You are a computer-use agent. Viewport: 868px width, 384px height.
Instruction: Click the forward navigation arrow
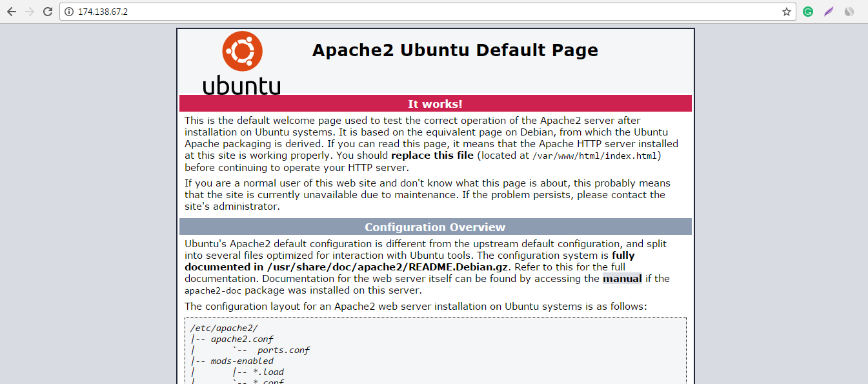29,12
